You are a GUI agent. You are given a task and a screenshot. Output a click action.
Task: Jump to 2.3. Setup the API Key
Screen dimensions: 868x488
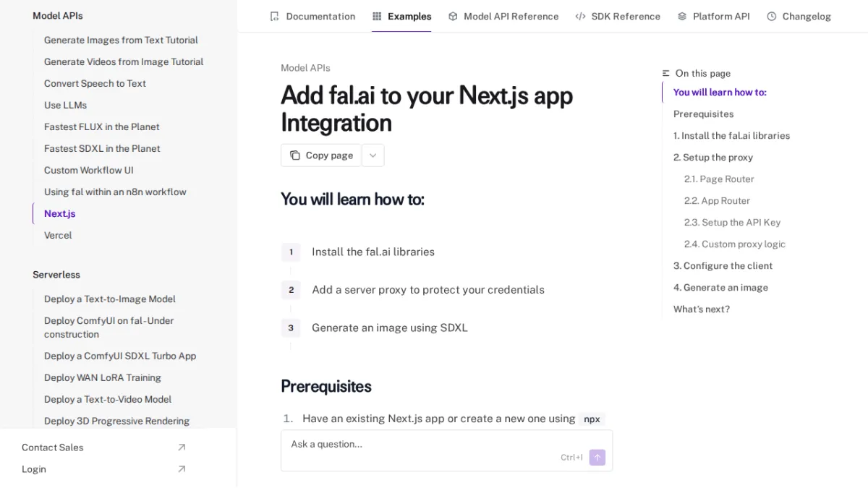point(732,222)
